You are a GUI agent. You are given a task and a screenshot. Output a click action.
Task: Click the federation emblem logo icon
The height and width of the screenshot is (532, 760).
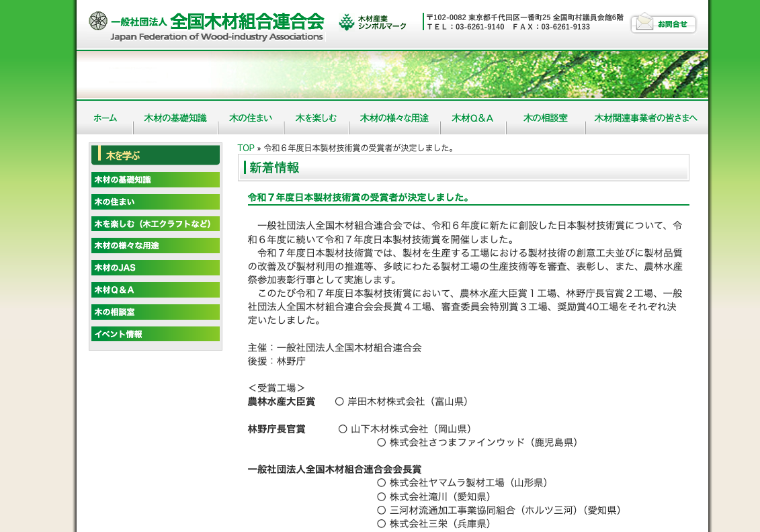pyautogui.click(x=98, y=21)
